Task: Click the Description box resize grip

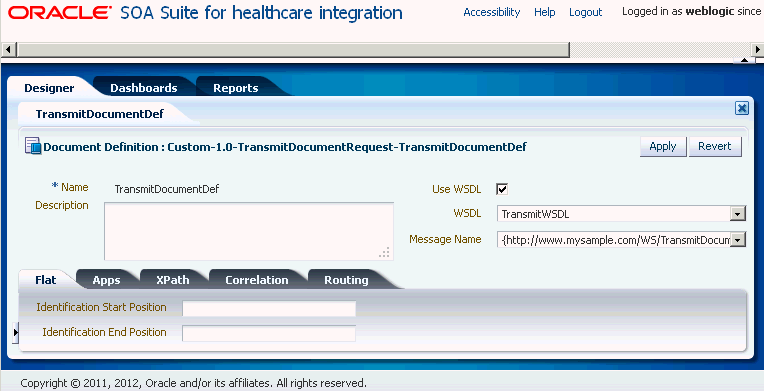Action: click(x=384, y=252)
